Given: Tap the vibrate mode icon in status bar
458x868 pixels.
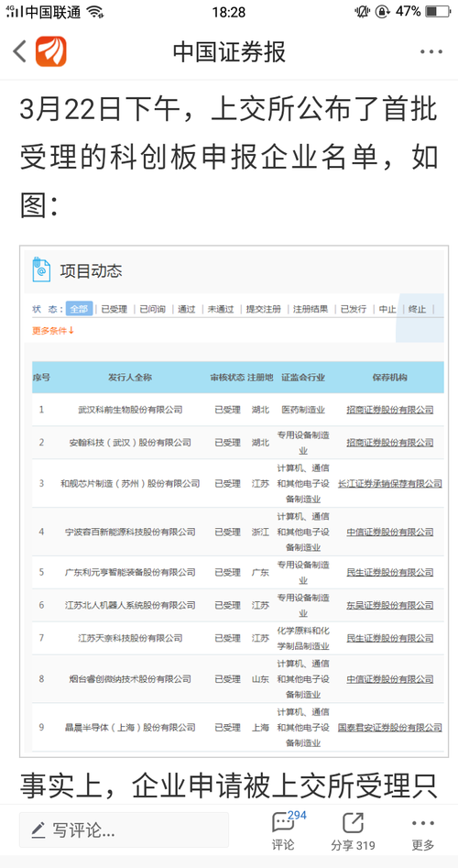Looking at the screenshot, I should pyautogui.click(x=363, y=11).
